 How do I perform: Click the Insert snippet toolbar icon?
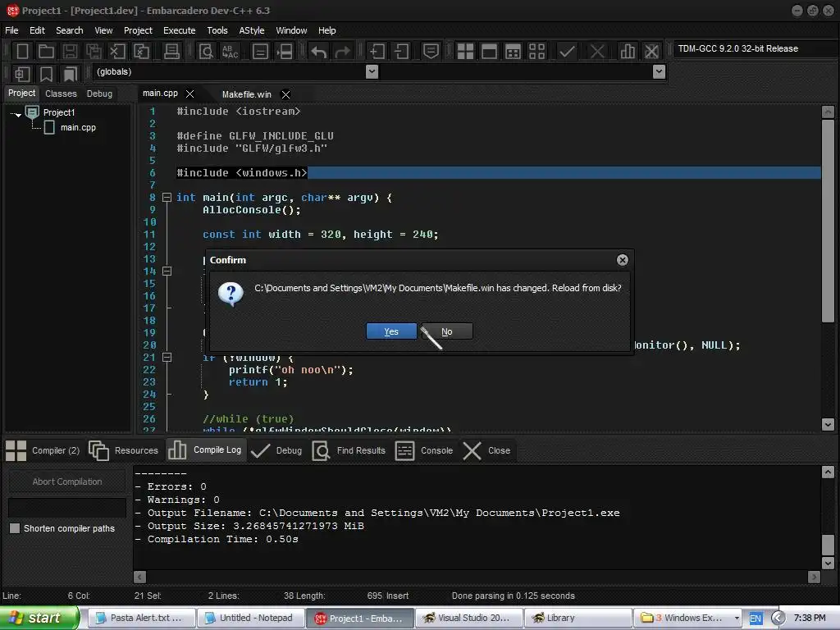[x=22, y=73]
